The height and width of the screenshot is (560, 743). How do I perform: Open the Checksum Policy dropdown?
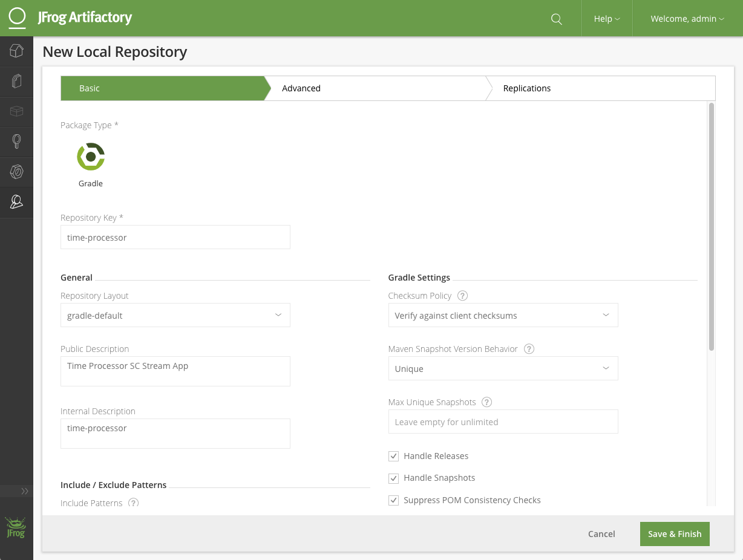coord(503,315)
